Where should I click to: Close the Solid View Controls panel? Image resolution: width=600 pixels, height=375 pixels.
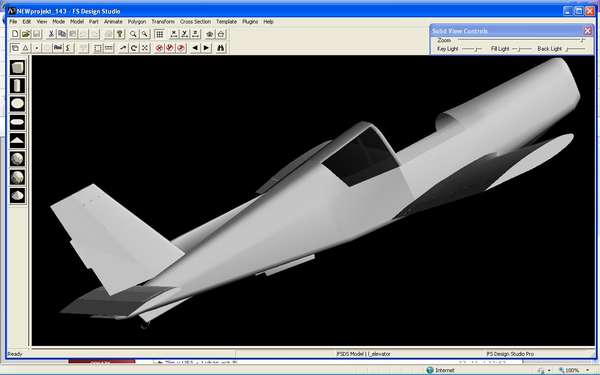coord(588,31)
